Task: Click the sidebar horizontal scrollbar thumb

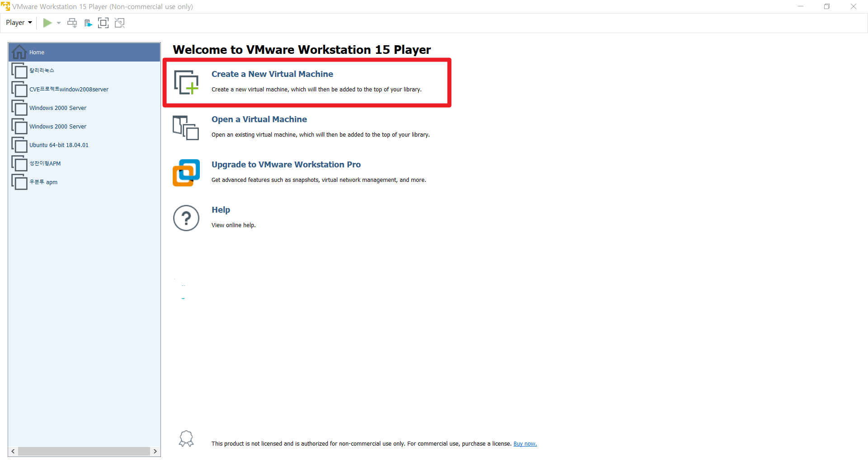Action: click(84, 452)
